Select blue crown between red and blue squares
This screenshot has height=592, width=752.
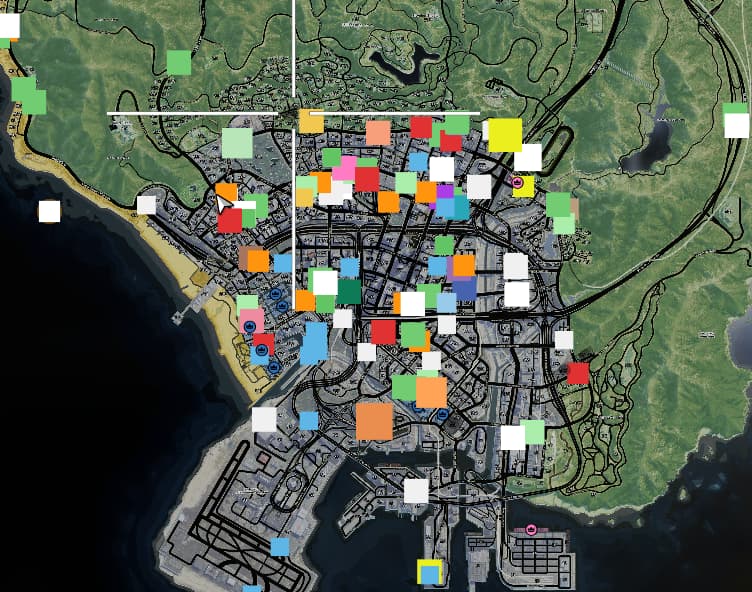click(263, 349)
